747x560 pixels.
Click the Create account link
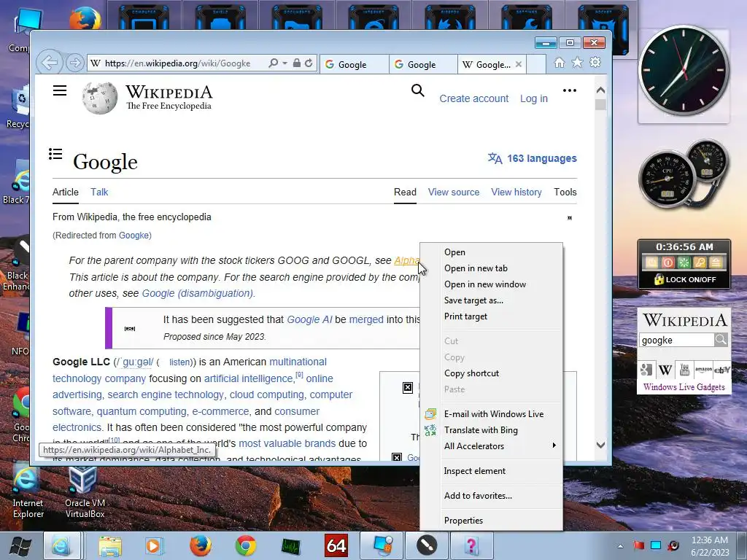pos(474,98)
